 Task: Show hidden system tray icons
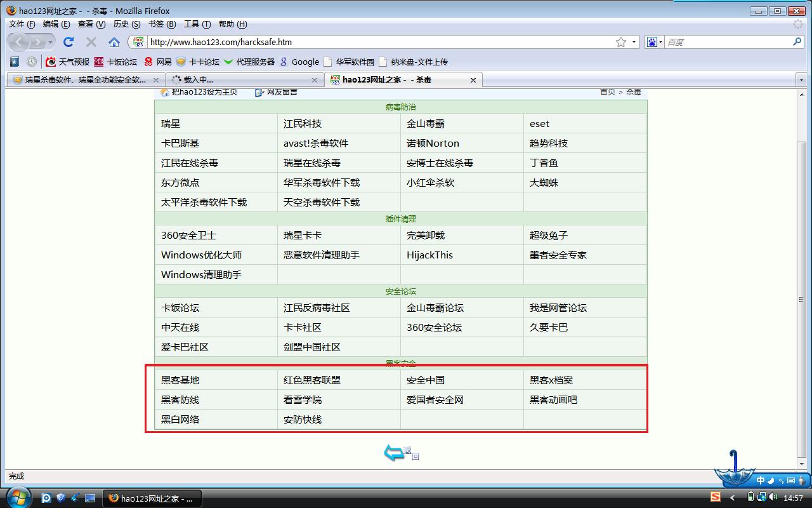[x=733, y=498]
